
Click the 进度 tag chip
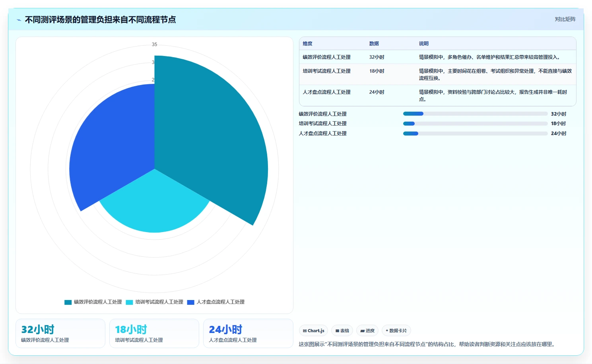coord(367,331)
